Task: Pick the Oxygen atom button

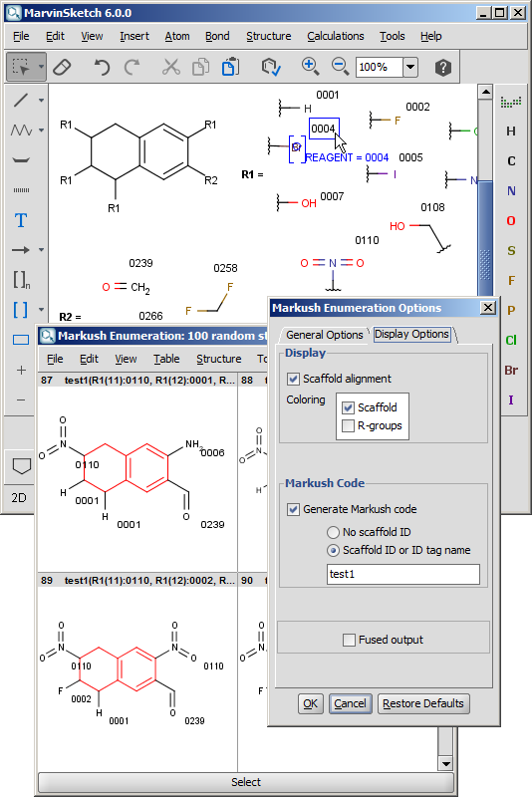Action: (x=511, y=220)
